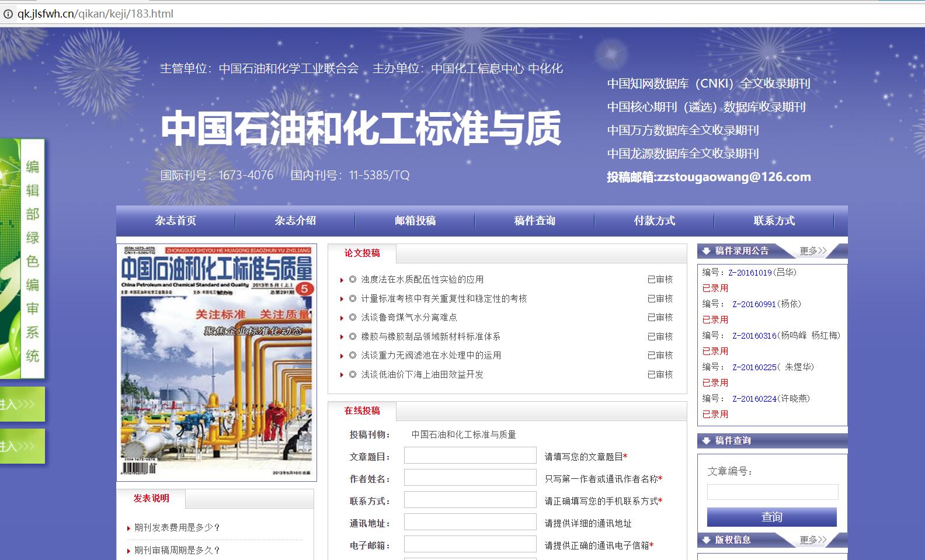Click the magazine cover image
Screen dimensions: 925x560
(217, 362)
